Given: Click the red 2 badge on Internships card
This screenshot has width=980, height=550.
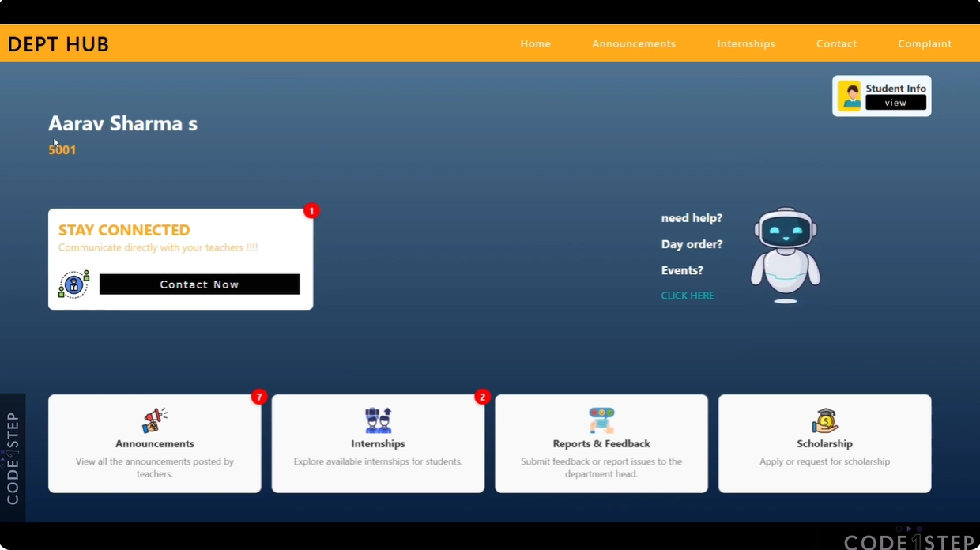Looking at the screenshot, I should pyautogui.click(x=482, y=397).
